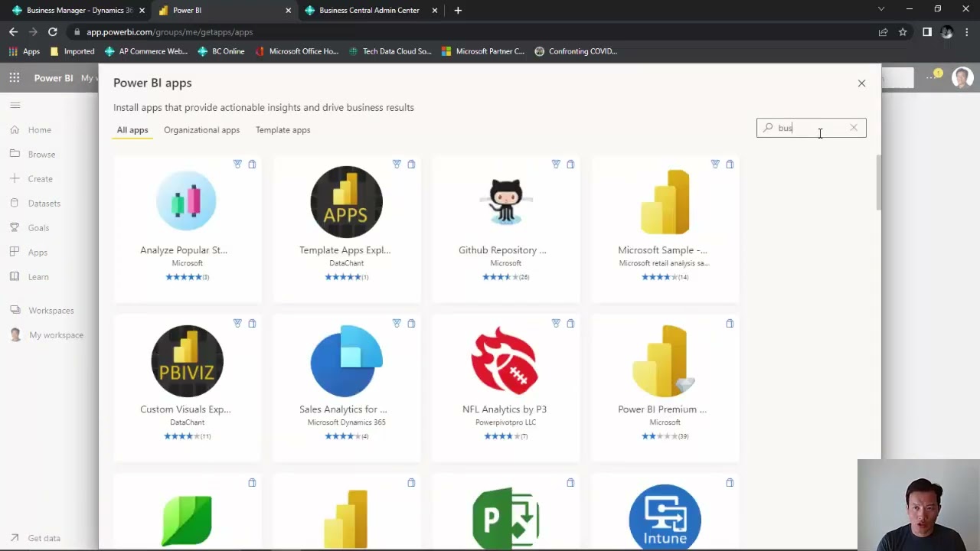Image resolution: width=980 pixels, height=551 pixels.
Task: Click the browser address bar URL
Action: pyautogui.click(x=169, y=32)
